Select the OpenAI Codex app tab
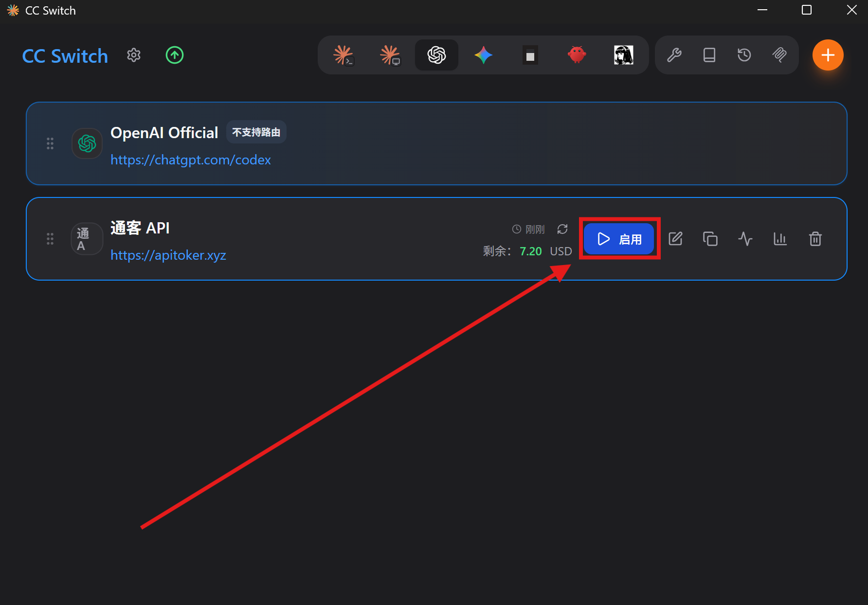The height and width of the screenshot is (605, 868). pyautogui.click(x=437, y=55)
